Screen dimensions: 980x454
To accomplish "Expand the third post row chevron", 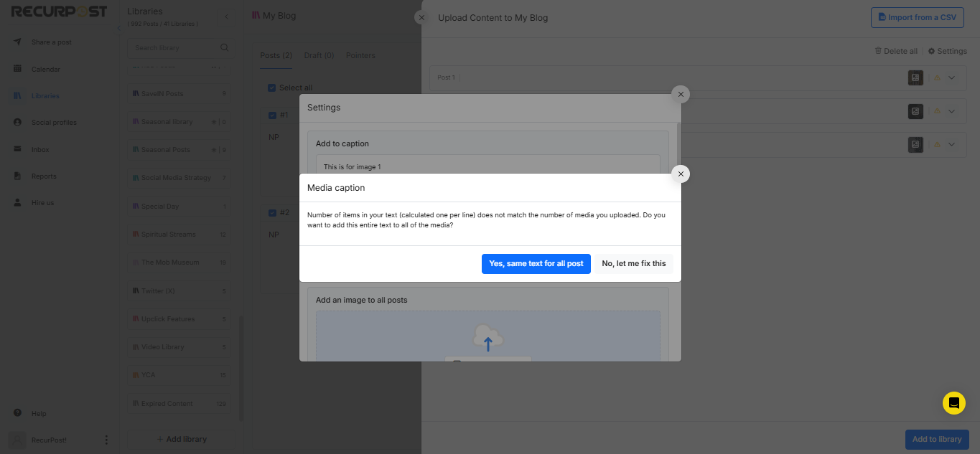I will click(952, 144).
